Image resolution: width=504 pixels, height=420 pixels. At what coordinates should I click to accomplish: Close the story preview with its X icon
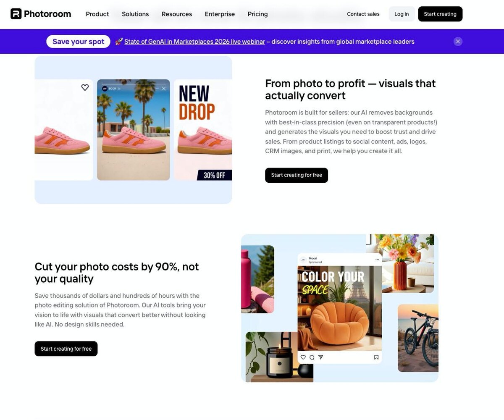click(x=164, y=89)
